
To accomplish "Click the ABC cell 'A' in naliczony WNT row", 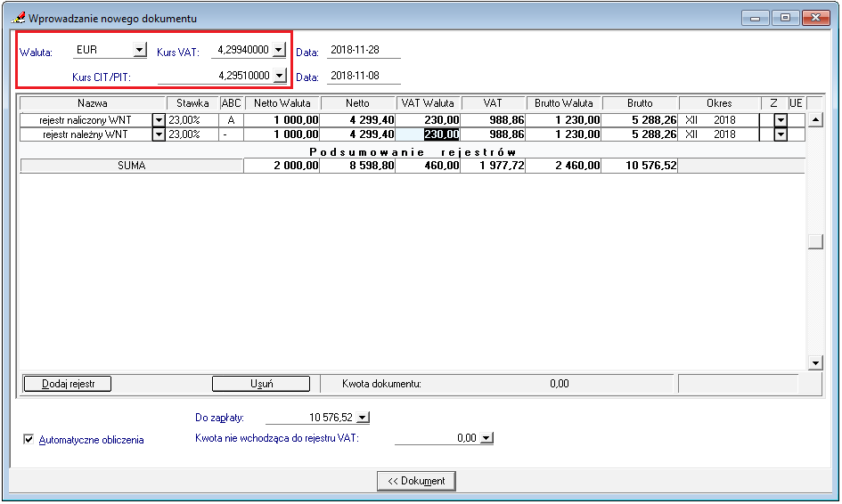I will tap(232, 120).
